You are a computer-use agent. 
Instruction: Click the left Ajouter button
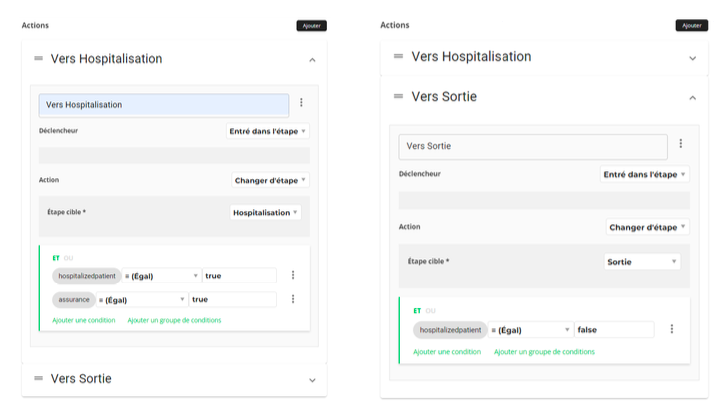point(311,25)
